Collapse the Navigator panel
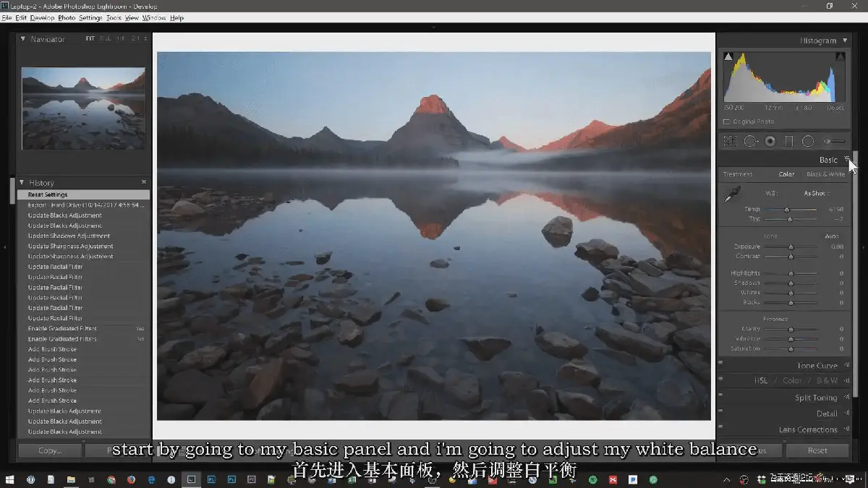This screenshot has height=488, width=868. click(x=22, y=39)
